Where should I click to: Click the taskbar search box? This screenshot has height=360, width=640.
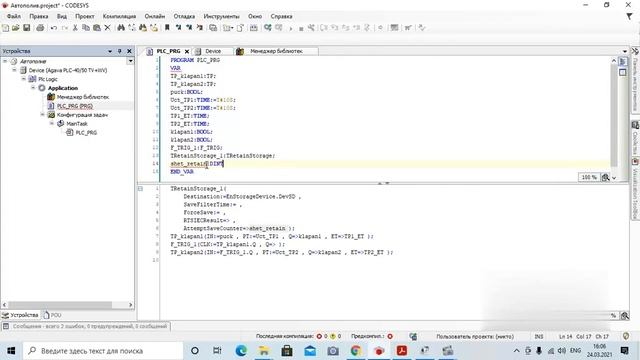[103, 351]
